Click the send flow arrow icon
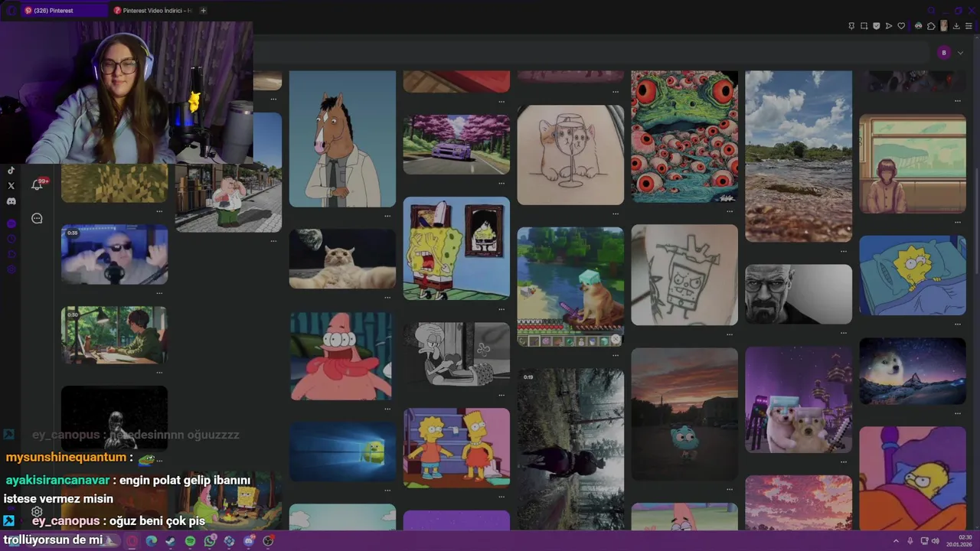The image size is (980, 551). pyautogui.click(x=888, y=26)
